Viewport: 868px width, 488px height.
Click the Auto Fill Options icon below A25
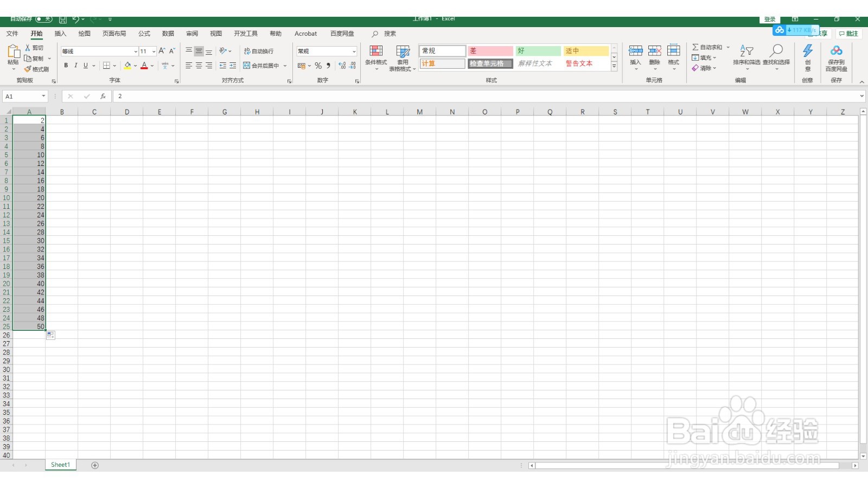coord(50,335)
